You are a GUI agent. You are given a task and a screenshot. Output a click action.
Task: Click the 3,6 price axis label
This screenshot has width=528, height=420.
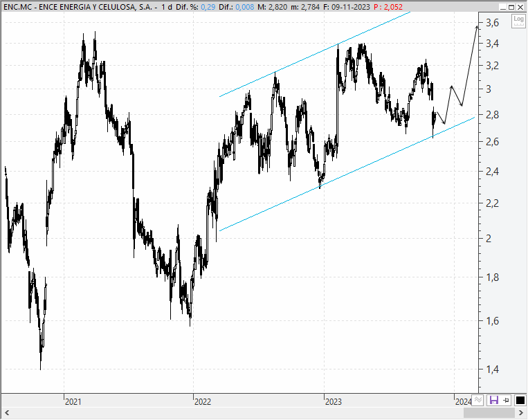(x=492, y=23)
